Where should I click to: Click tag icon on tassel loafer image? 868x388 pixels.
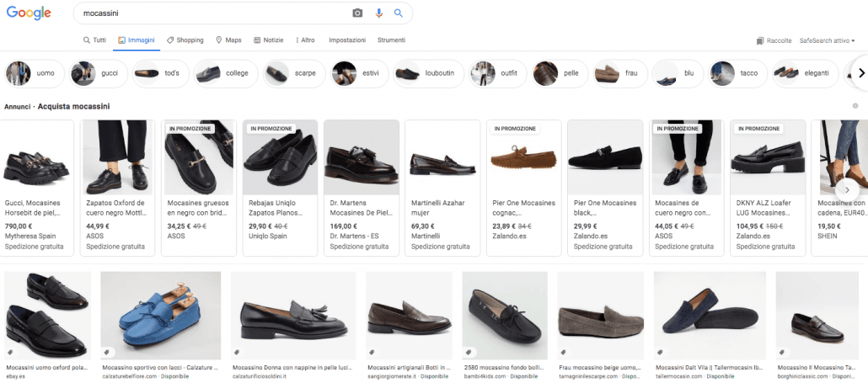pos(237,352)
